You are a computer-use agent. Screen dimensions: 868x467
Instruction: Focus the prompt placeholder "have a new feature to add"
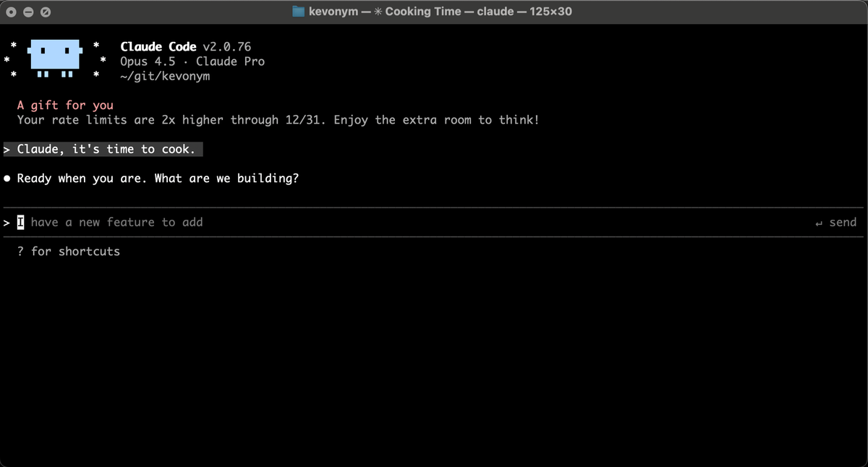[x=116, y=223]
